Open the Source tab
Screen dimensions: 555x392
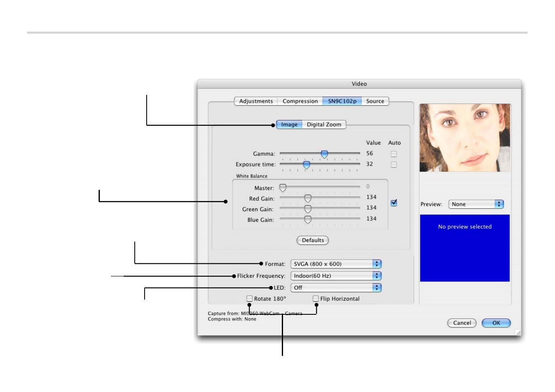[x=375, y=101]
